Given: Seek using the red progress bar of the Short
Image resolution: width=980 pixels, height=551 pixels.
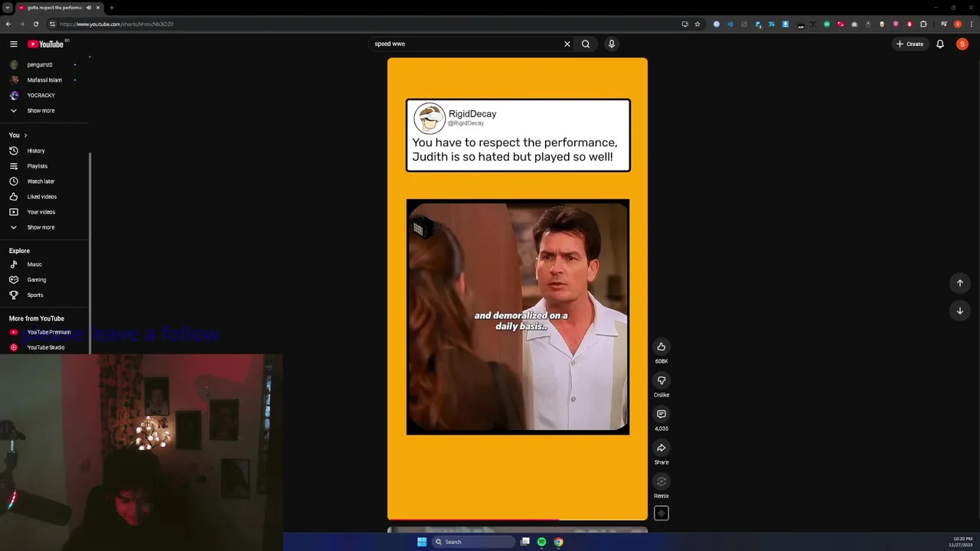Looking at the screenshot, I should point(518,520).
